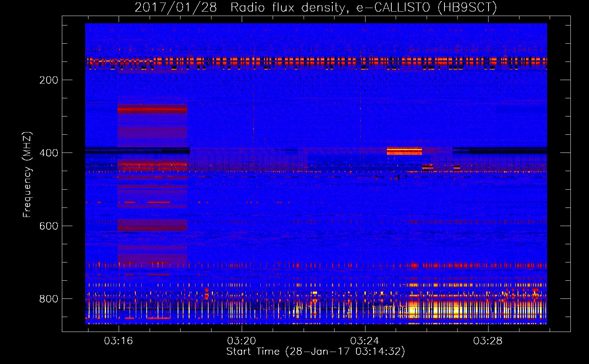The image size is (589, 364).
Task: Click the plot title '2017/01/28 Radio flux density'
Action: tap(316, 7)
